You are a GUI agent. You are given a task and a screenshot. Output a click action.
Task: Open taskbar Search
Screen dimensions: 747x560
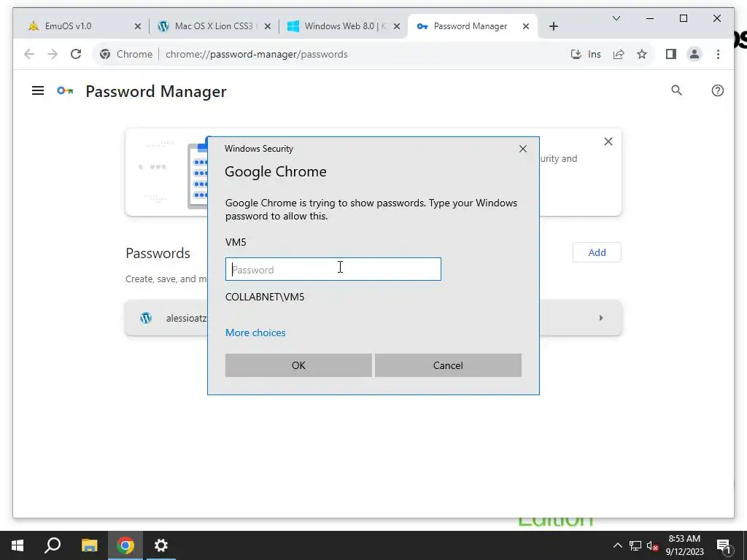point(53,545)
